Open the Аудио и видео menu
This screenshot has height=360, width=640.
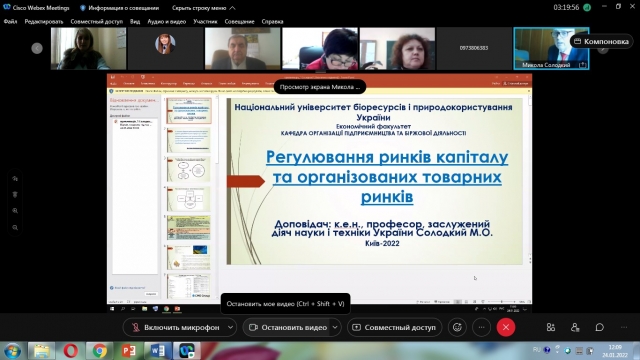tap(167, 22)
